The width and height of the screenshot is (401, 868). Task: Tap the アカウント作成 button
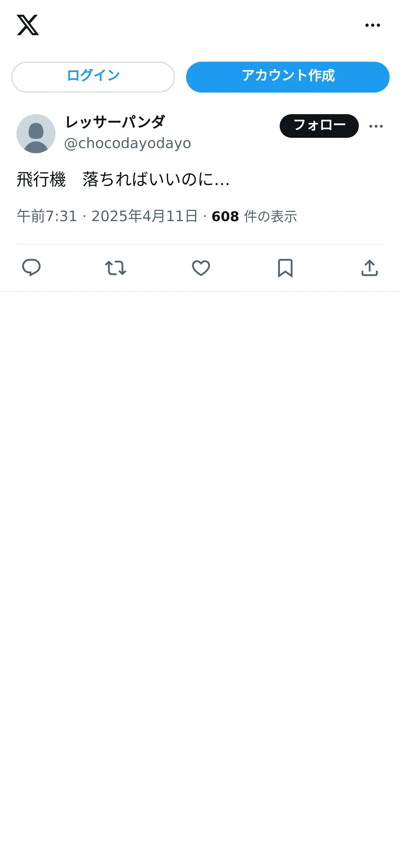[x=288, y=77]
